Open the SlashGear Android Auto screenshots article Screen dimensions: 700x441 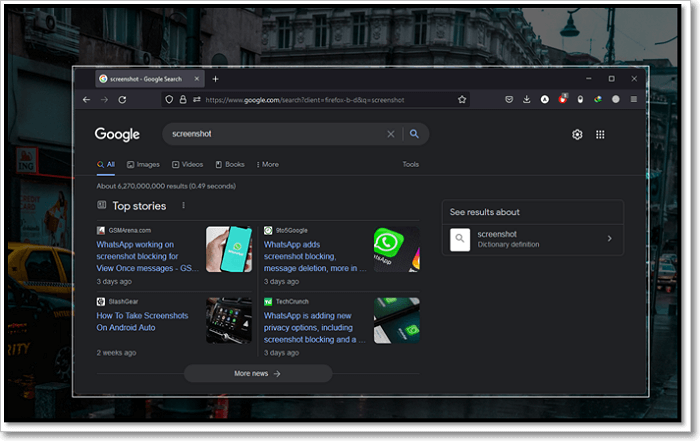coord(142,321)
